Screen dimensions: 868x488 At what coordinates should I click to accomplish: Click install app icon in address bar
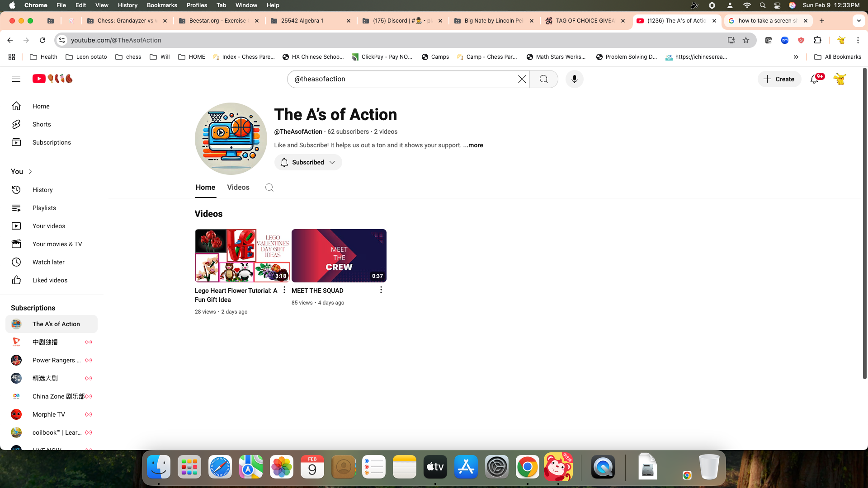pyautogui.click(x=731, y=40)
